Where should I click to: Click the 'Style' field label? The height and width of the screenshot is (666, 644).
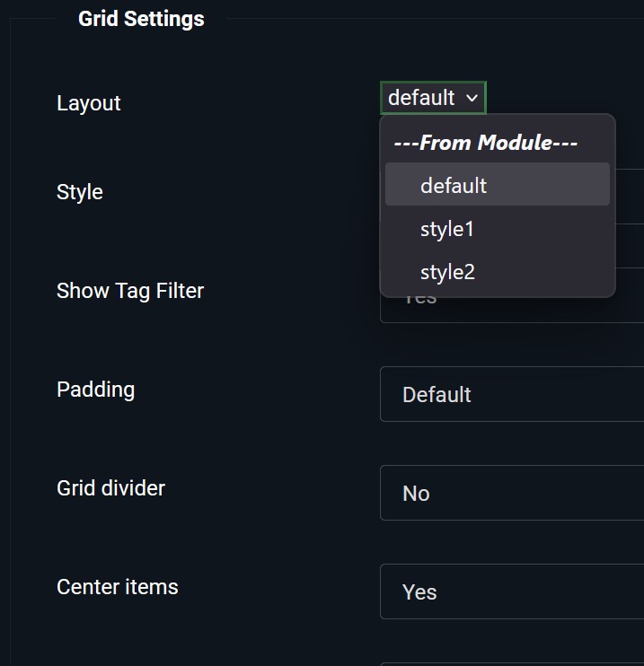click(79, 192)
